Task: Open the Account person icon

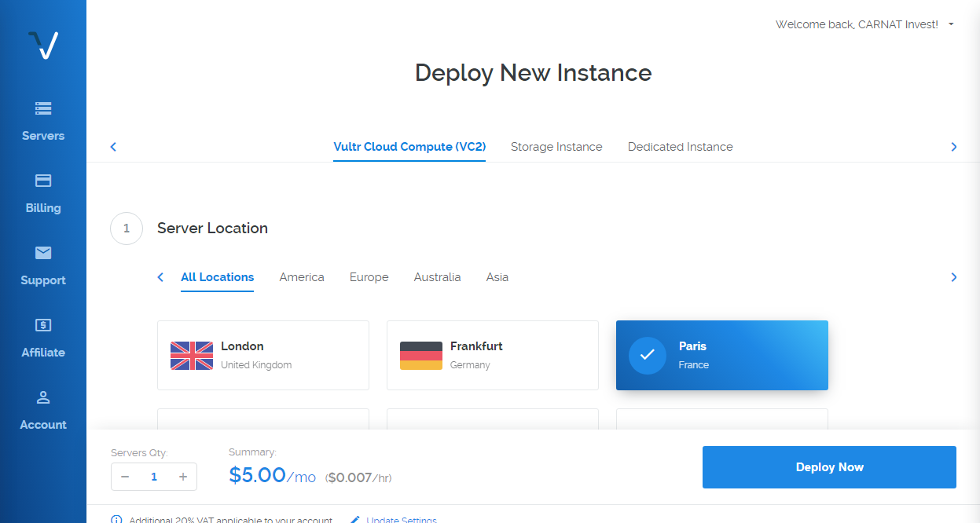Action: (x=43, y=397)
